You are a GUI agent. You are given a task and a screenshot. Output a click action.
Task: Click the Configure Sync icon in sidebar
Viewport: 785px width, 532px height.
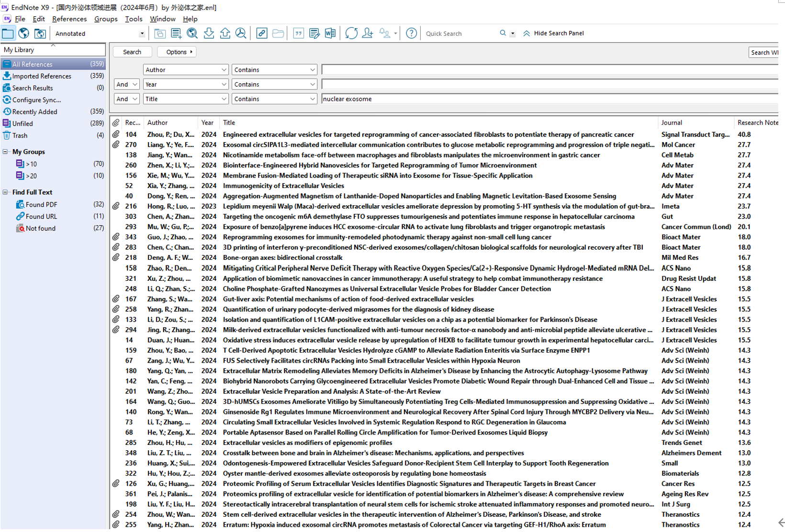[x=7, y=100]
